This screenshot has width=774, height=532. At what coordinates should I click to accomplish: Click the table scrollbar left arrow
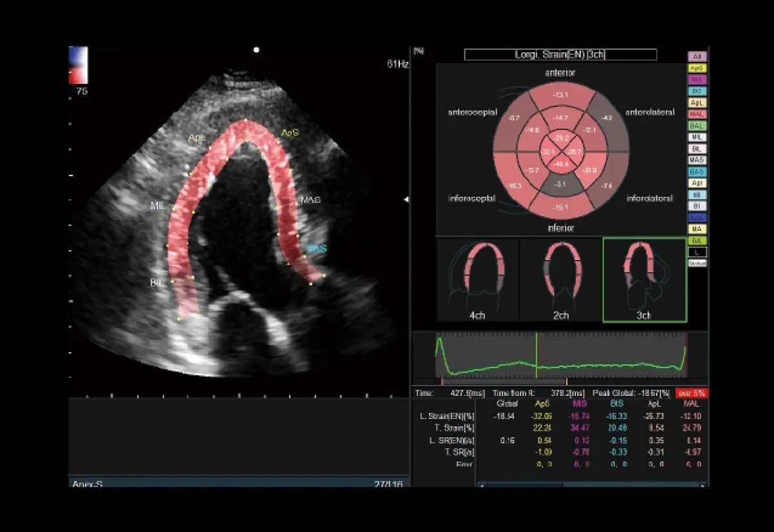pyautogui.click(x=482, y=485)
